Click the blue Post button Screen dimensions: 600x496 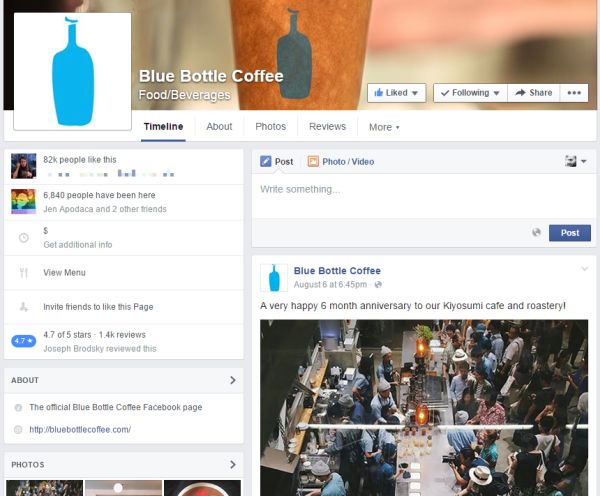pos(569,233)
